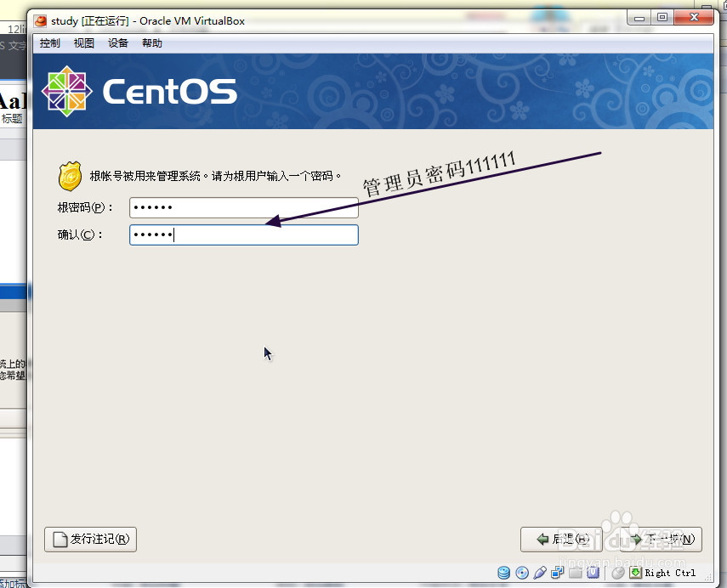Click the 下一步 next button

(x=662, y=540)
